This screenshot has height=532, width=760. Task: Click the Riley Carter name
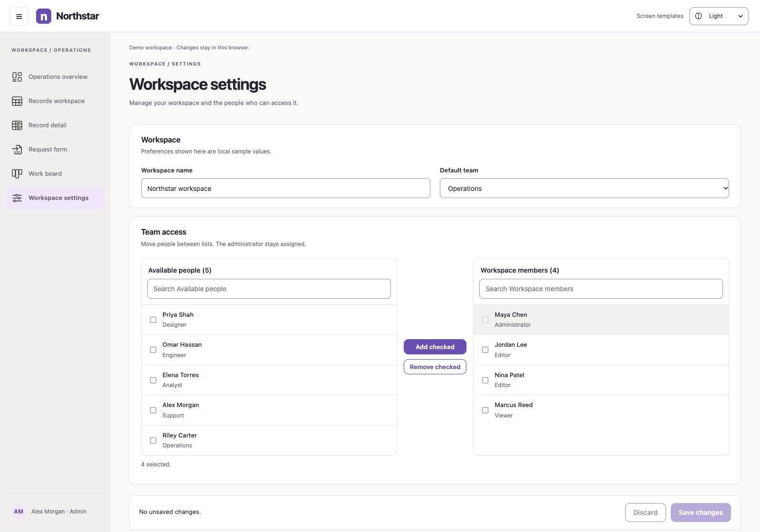(x=180, y=436)
